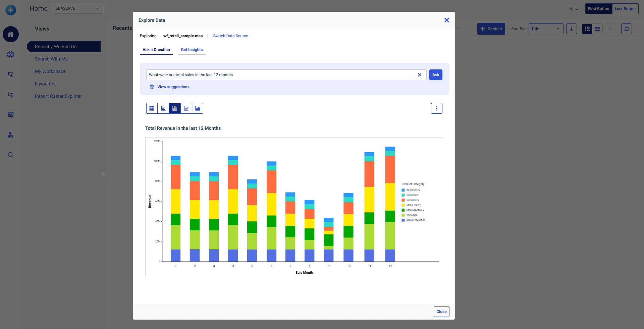The image size is (644, 329).
Task: Select the Ask a Question tab
Action: pos(156,50)
